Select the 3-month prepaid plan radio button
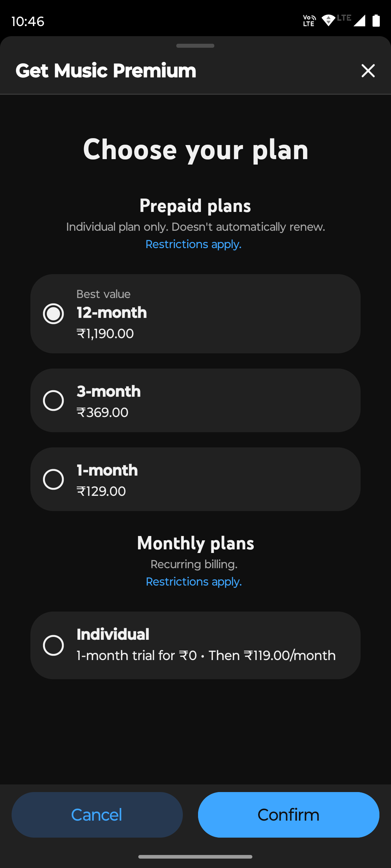The height and width of the screenshot is (868, 391). pyautogui.click(x=54, y=400)
